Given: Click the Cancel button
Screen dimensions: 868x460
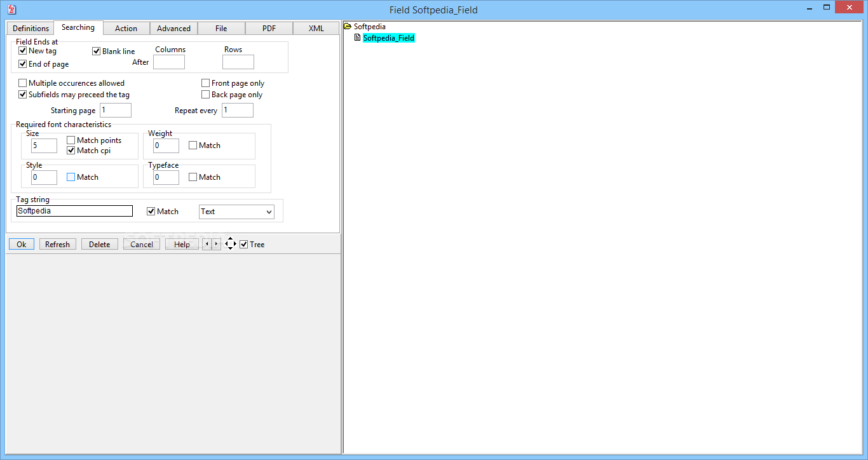Looking at the screenshot, I should click(x=142, y=244).
